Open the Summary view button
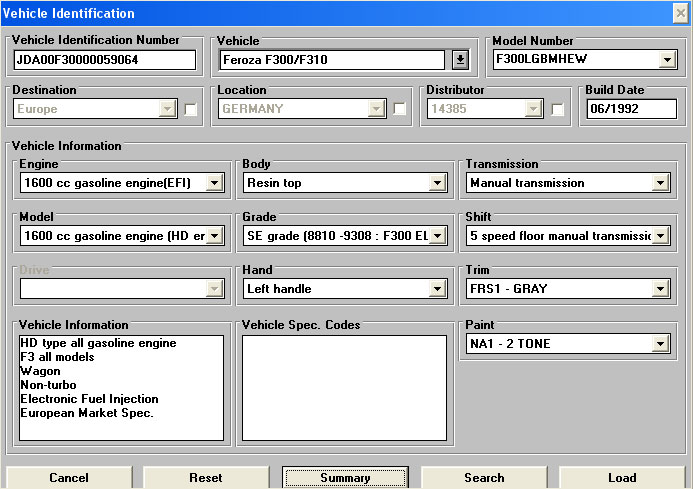693x489 pixels. coord(345,478)
